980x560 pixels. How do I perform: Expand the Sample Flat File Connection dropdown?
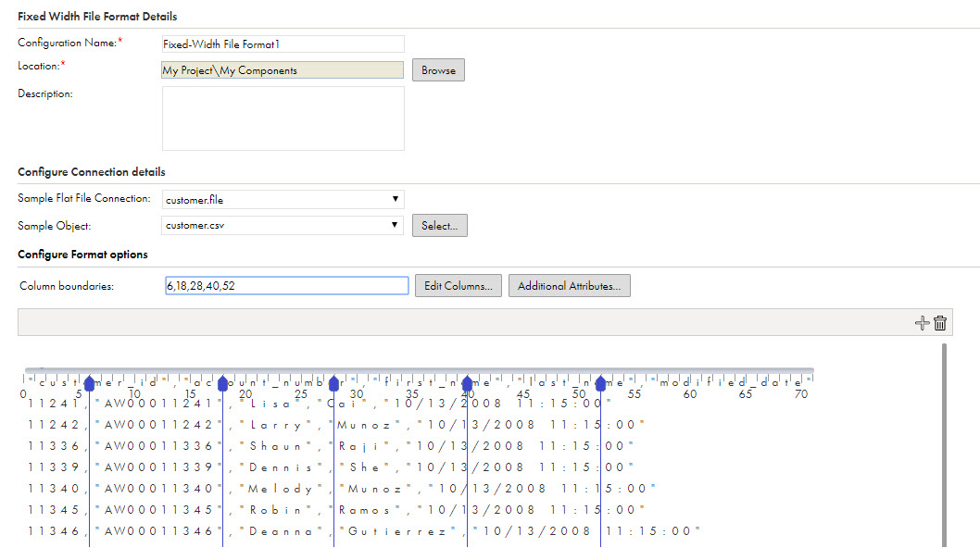click(x=283, y=199)
